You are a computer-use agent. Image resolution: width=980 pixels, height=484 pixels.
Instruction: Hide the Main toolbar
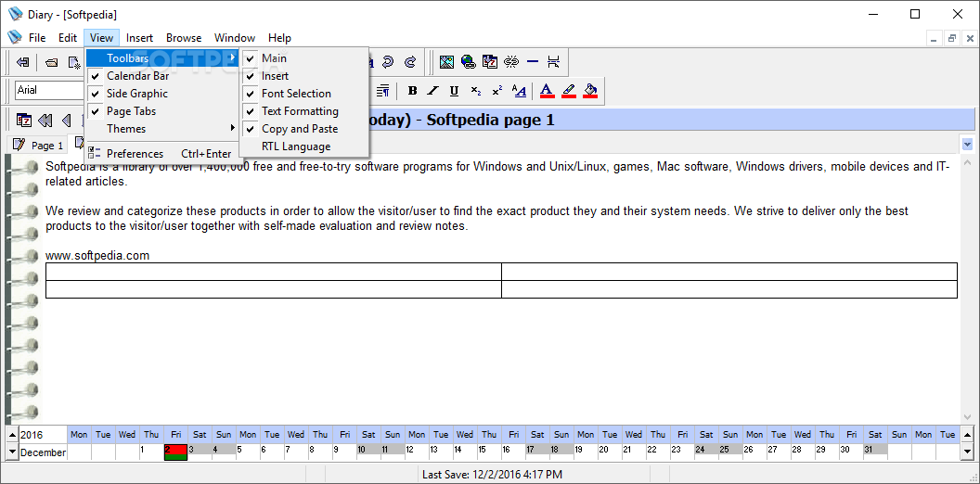[x=304, y=58]
